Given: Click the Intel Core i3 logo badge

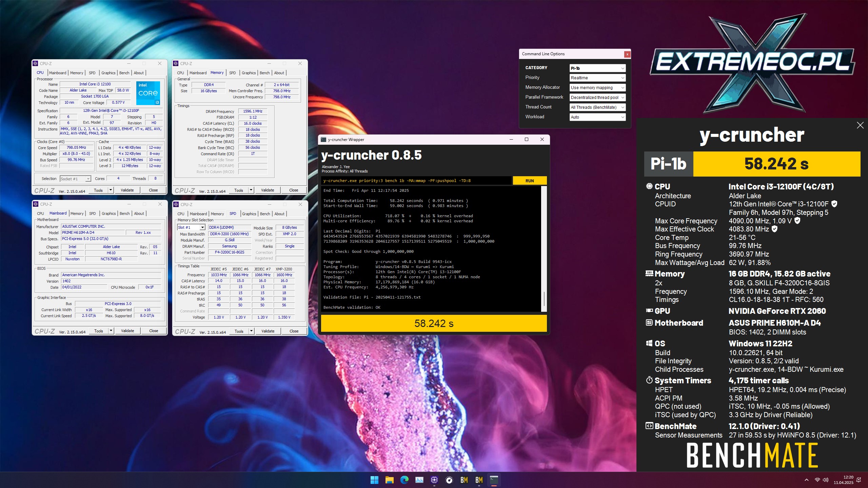Looking at the screenshot, I should pos(148,93).
